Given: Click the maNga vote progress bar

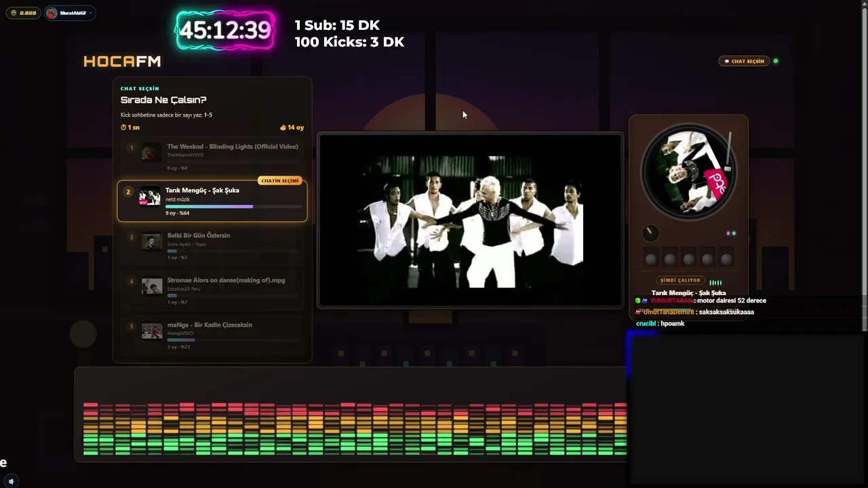Looking at the screenshot, I should pos(234,340).
